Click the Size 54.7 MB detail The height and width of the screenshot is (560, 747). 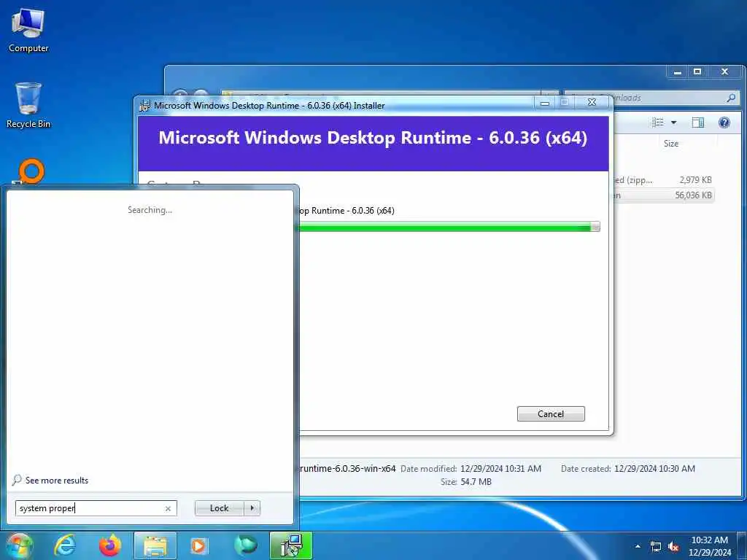(465, 482)
